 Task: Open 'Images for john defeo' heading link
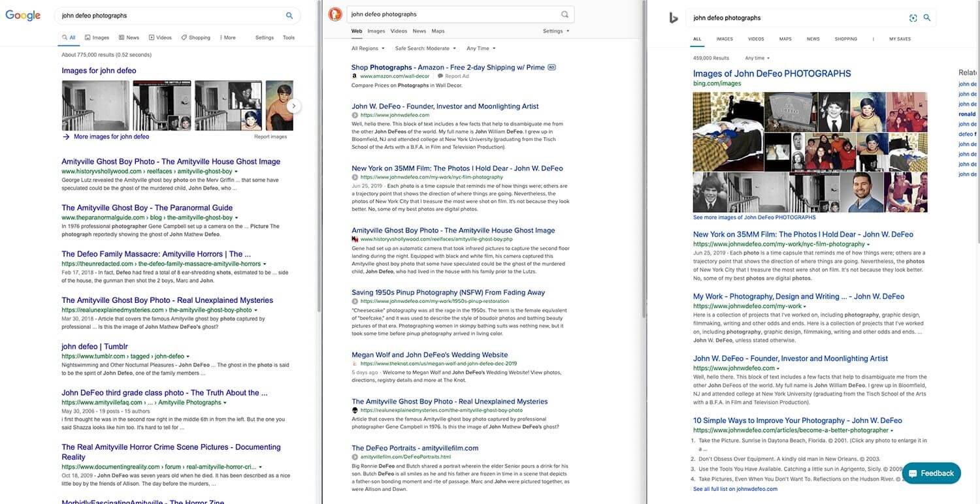pyautogui.click(x=99, y=71)
